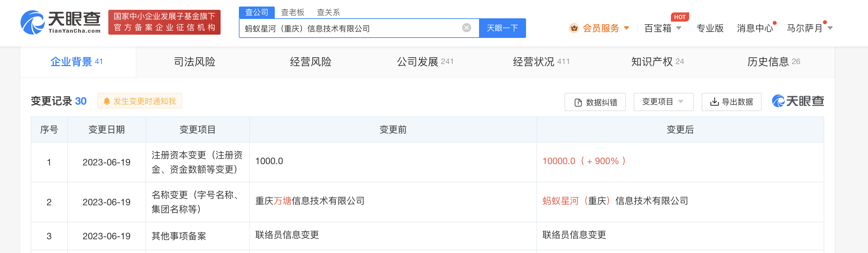Click the HOT badge above 百宝箱
The height and width of the screenshot is (253, 868).
(x=680, y=17)
